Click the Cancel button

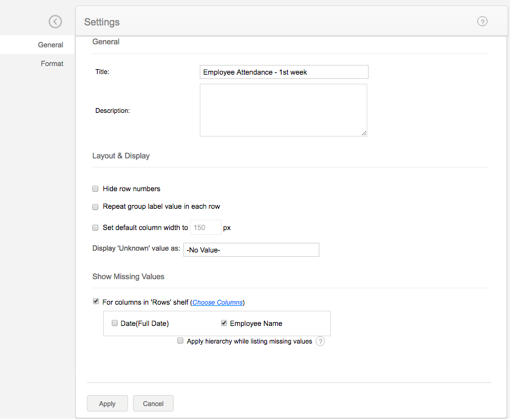pyautogui.click(x=153, y=404)
